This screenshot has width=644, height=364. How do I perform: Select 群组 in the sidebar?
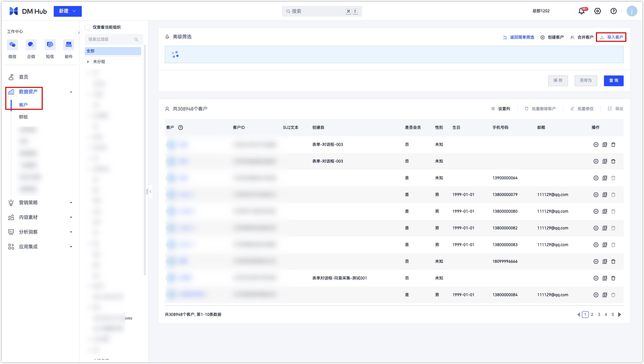coord(23,117)
